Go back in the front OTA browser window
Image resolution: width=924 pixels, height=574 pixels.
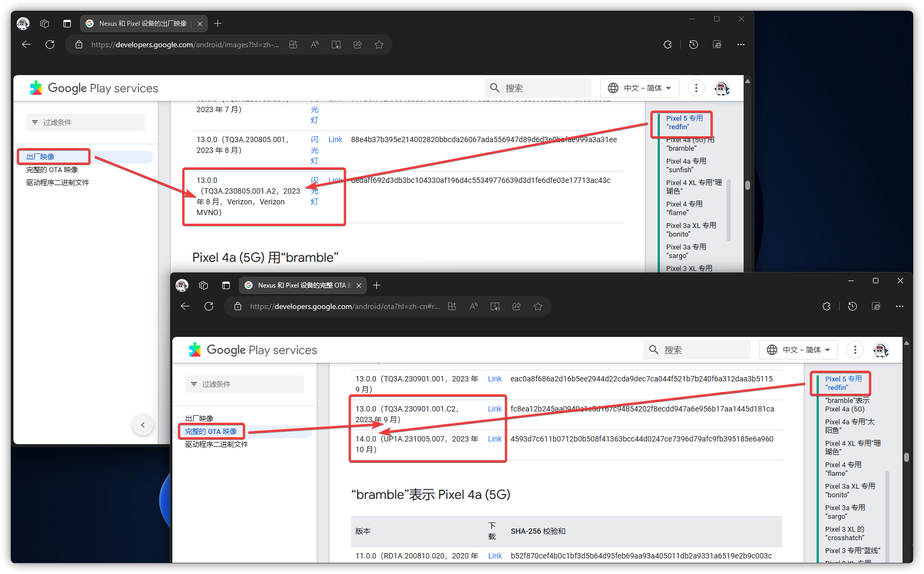click(185, 306)
